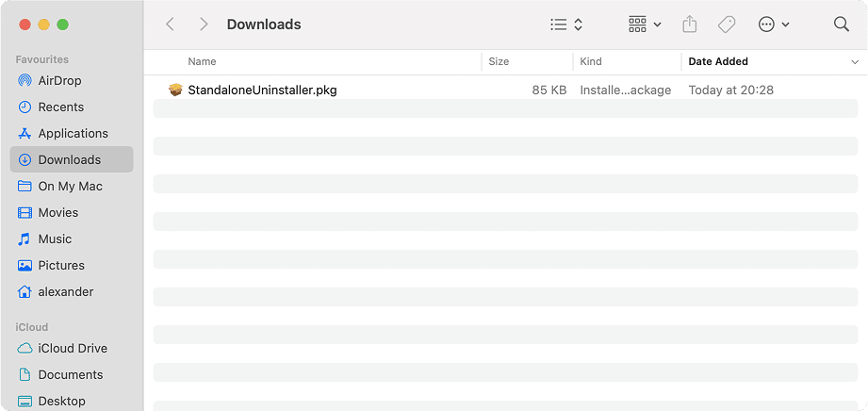
Task: Click the Downloads window title
Action: 264,25
